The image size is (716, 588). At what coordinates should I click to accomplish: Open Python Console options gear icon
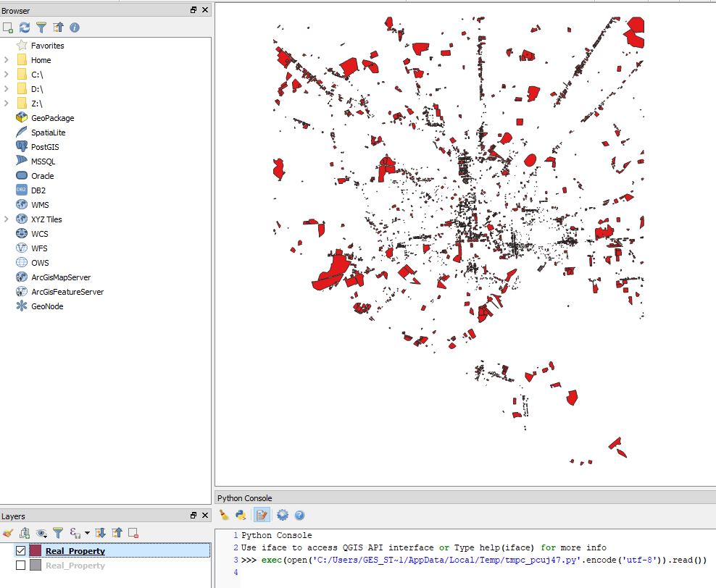tap(283, 515)
